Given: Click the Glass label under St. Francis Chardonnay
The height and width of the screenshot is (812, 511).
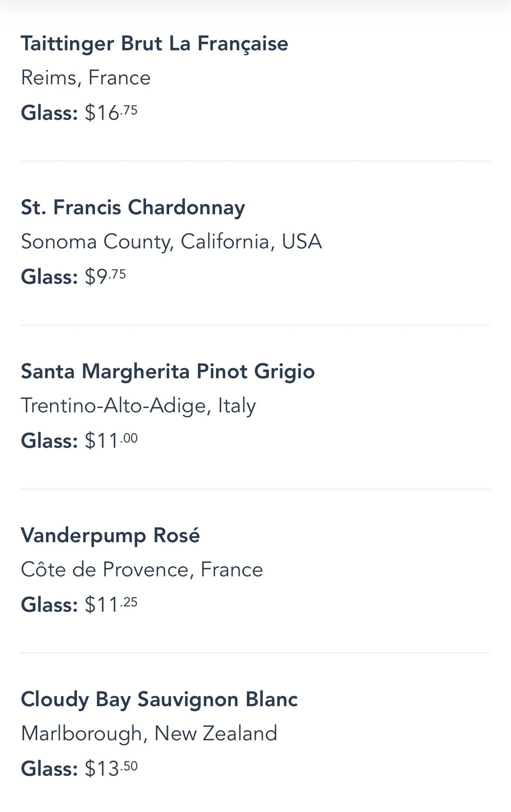Looking at the screenshot, I should point(49,277).
